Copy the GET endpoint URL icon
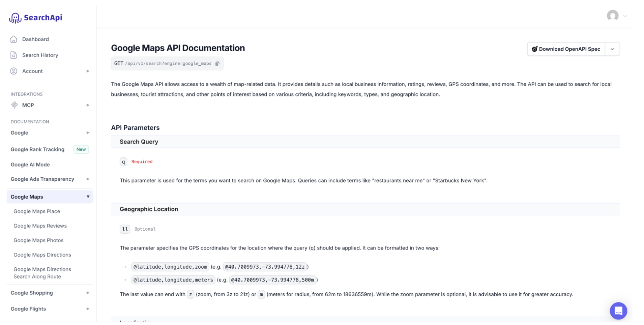This screenshot has height=325, width=644. click(217, 63)
